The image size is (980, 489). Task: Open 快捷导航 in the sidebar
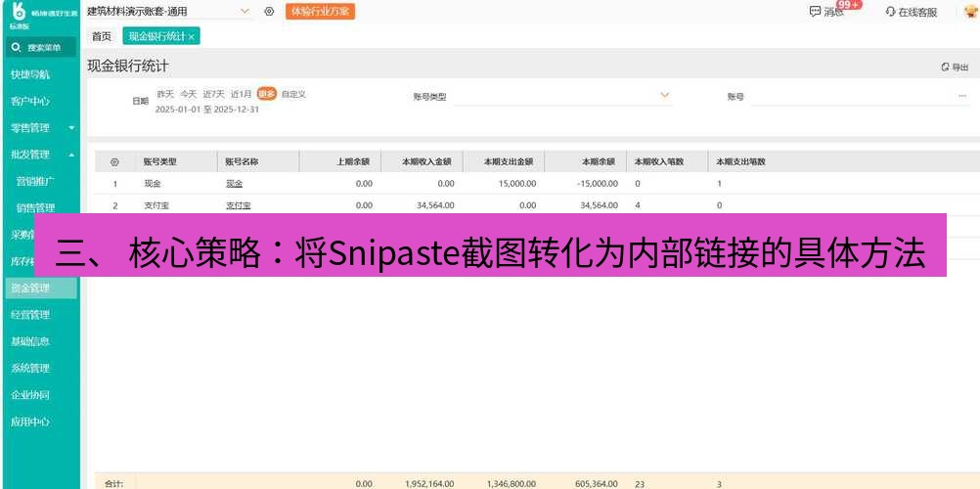[30, 74]
